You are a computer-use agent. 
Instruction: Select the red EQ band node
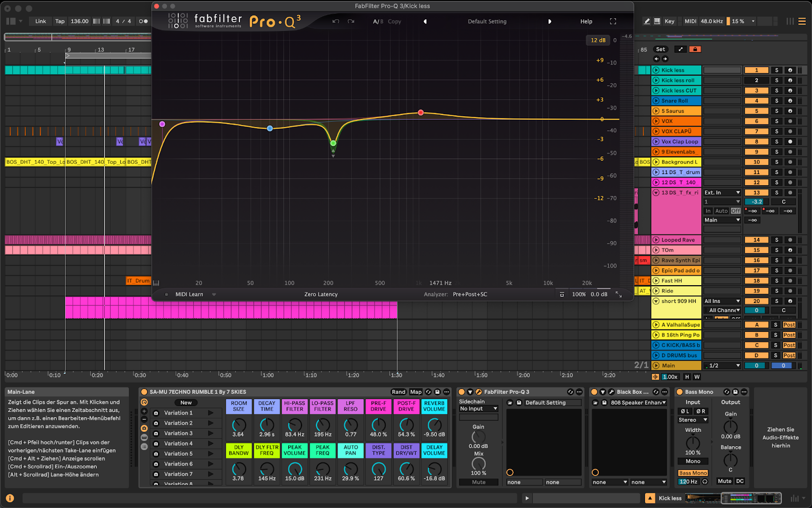(421, 112)
